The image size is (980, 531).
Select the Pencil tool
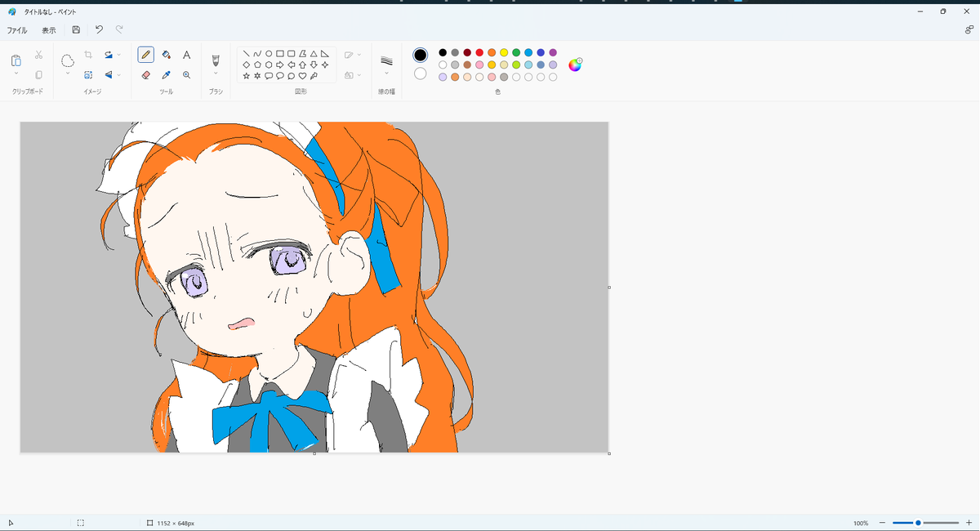pos(146,55)
